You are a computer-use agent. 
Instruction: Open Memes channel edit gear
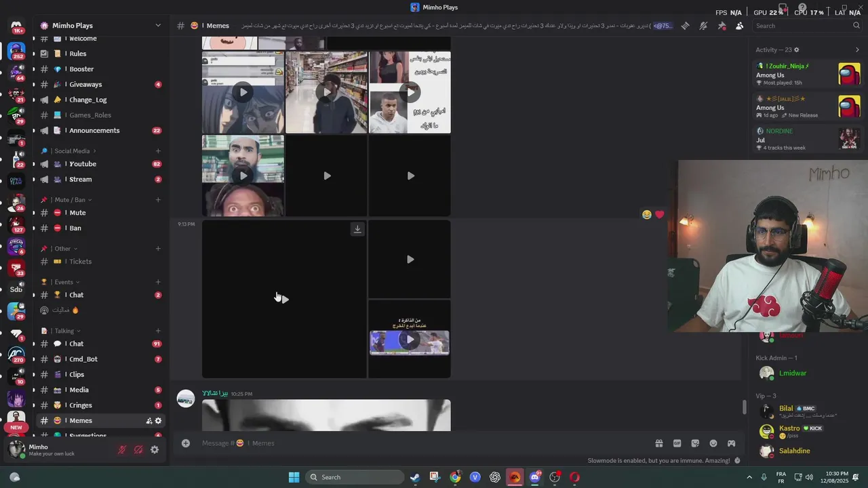pyautogui.click(x=159, y=421)
